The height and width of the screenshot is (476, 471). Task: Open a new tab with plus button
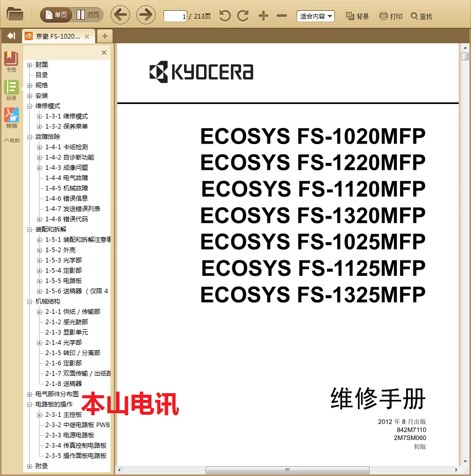(x=104, y=36)
